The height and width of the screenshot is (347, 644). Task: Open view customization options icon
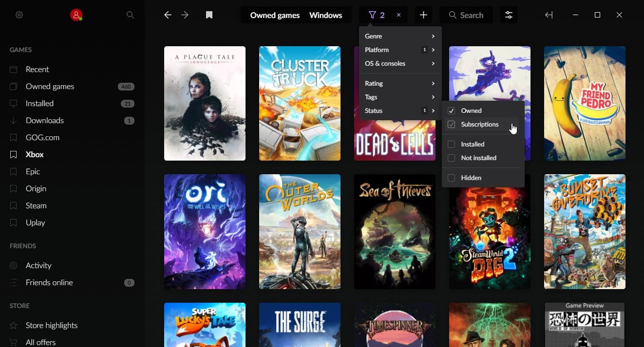pyautogui.click(x=509, y=15)
